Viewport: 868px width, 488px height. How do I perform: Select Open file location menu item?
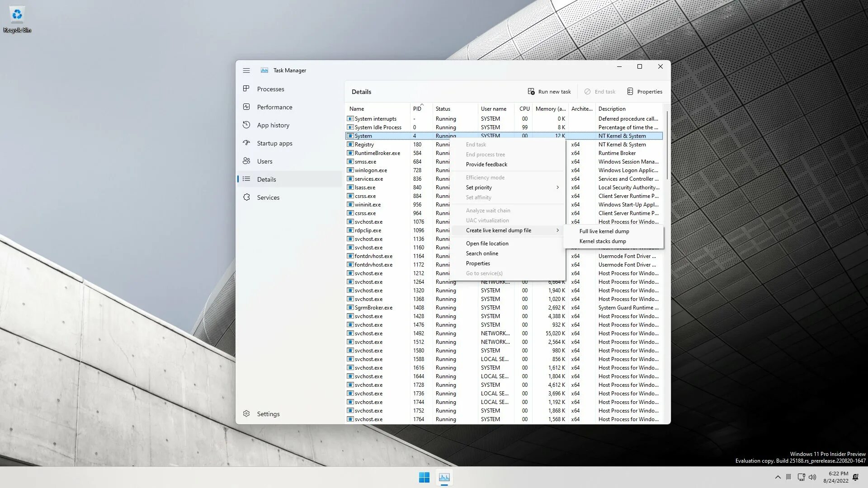coord(487,244)
